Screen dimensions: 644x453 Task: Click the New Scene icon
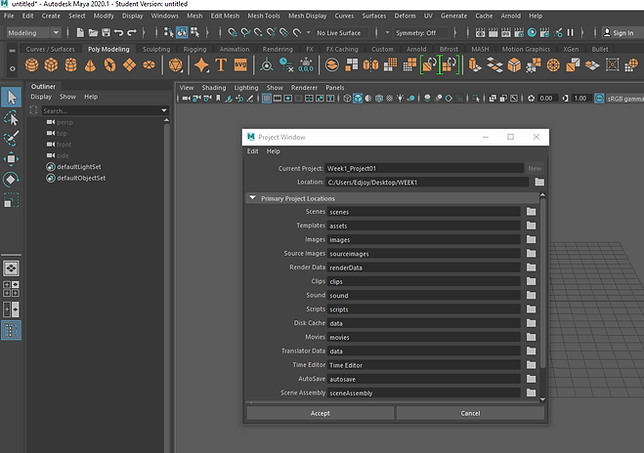pos(80,32)
